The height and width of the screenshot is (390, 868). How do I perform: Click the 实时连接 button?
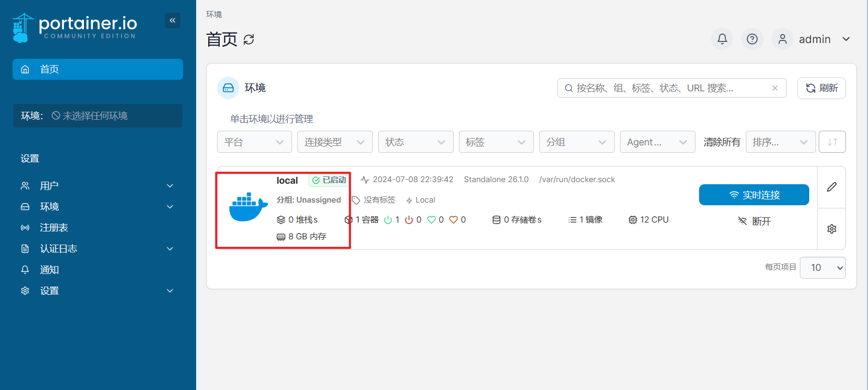click(x=754, y=195)
